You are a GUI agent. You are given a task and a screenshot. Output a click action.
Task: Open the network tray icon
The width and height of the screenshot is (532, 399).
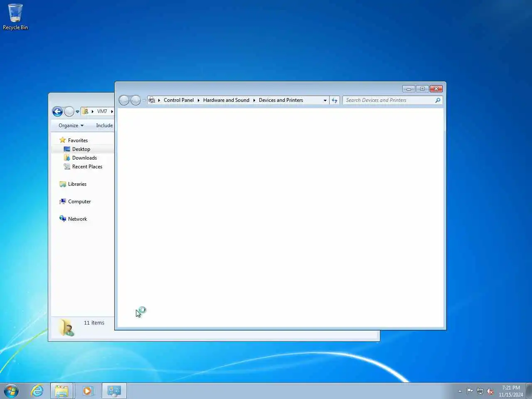click(x=480, y=391)
